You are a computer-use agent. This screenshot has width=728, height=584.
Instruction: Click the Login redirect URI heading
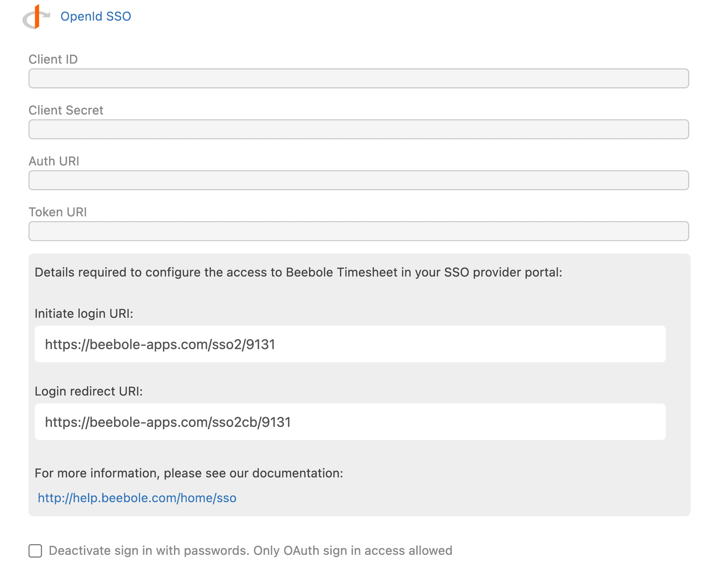(x=89, y=391)
